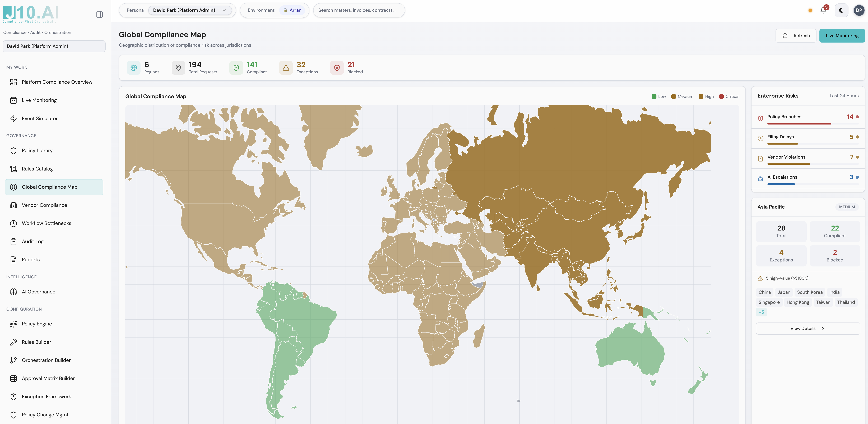The width and height of the screenshot is (868, 424).
Task: Focus the search matters, invoices, contracts field
Action: point(359,10)
